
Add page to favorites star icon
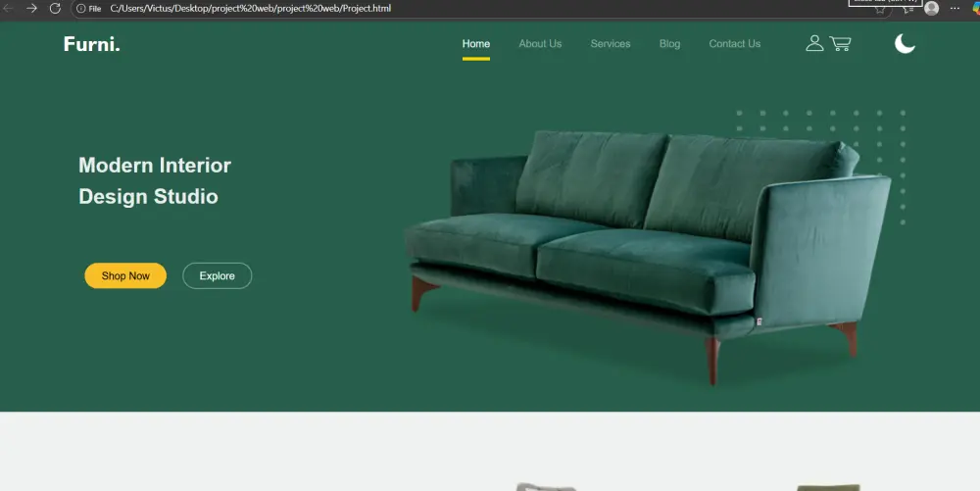880,10
